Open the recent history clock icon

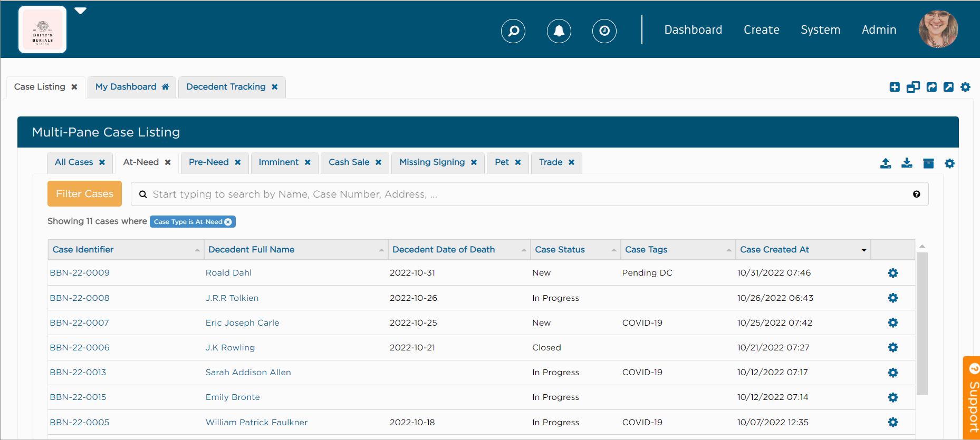pyautogui.click(x=604, y=31)
